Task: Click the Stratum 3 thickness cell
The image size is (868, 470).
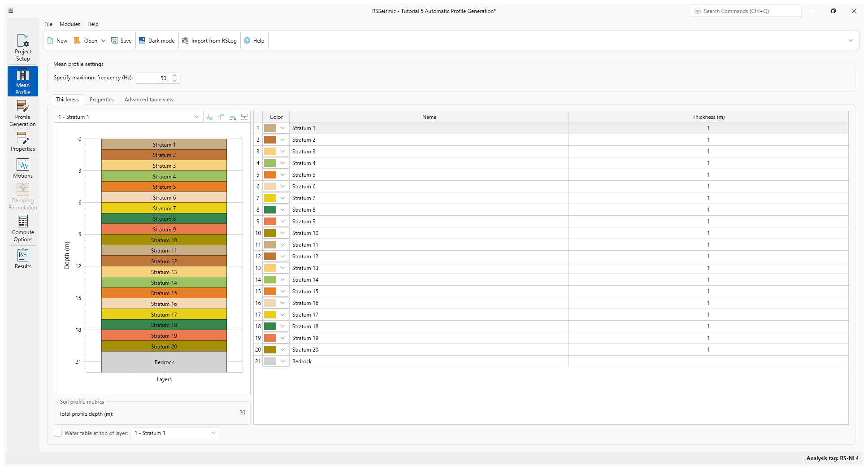Action: [x=708, y=152]
